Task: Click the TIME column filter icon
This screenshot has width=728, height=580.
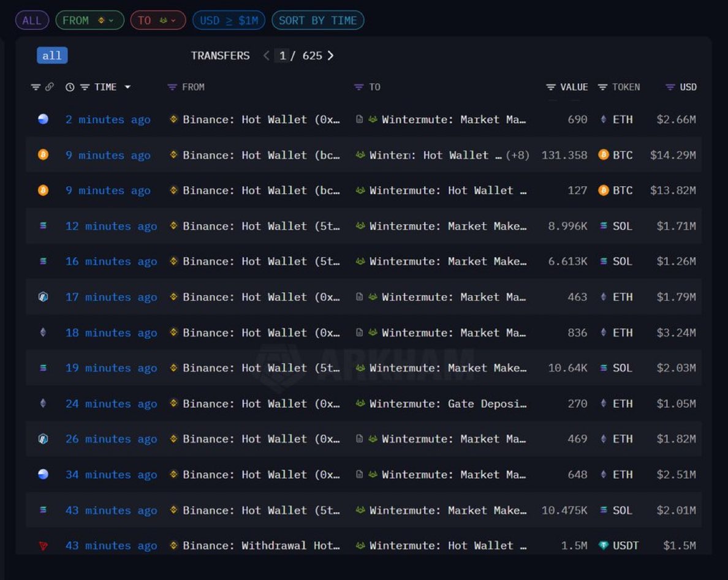Action: tap(85, 87)
